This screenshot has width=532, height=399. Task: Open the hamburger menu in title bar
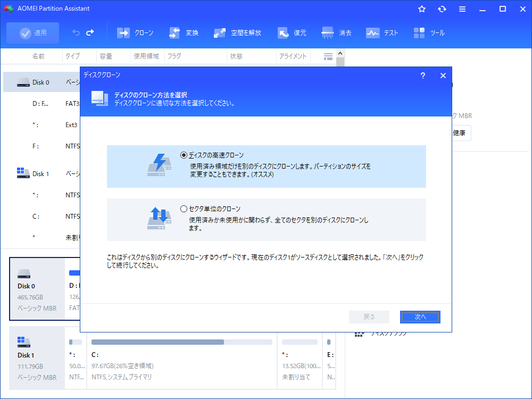coord(462,9)
